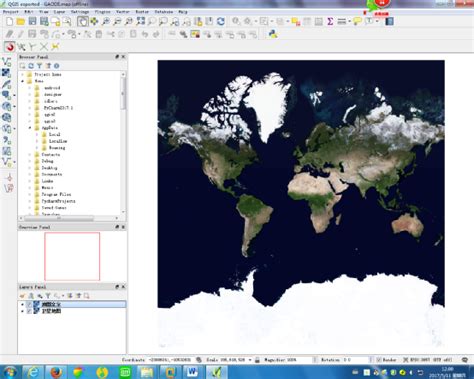This screenshot has height=379, width=474.
Task: Click the filter icon in Browser Panel
Action: coord(40,66)
